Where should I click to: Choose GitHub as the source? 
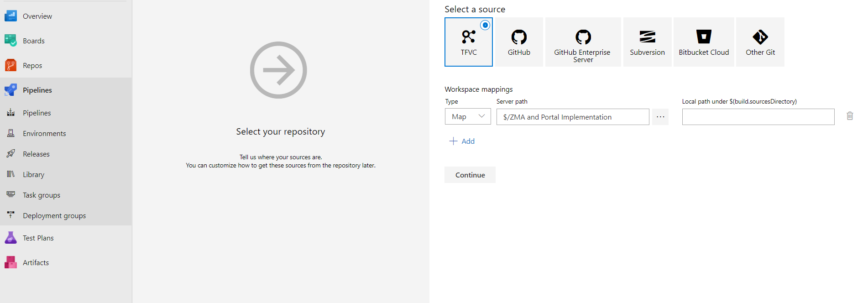pos(519,42)
